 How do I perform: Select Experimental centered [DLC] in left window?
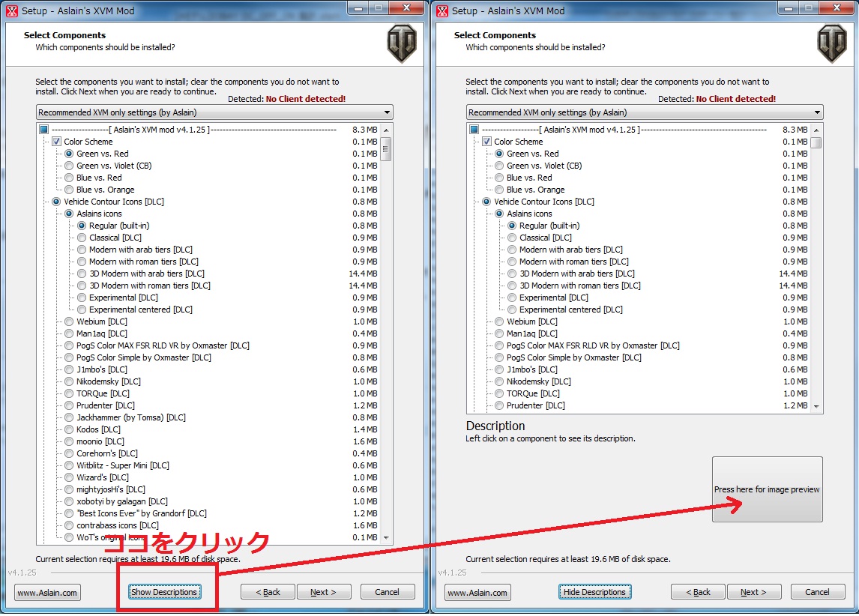coord(82,309)
